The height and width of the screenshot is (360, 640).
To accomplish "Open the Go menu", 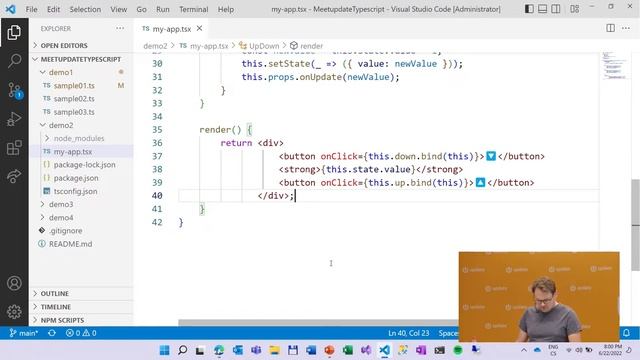I will pos(141,9).
